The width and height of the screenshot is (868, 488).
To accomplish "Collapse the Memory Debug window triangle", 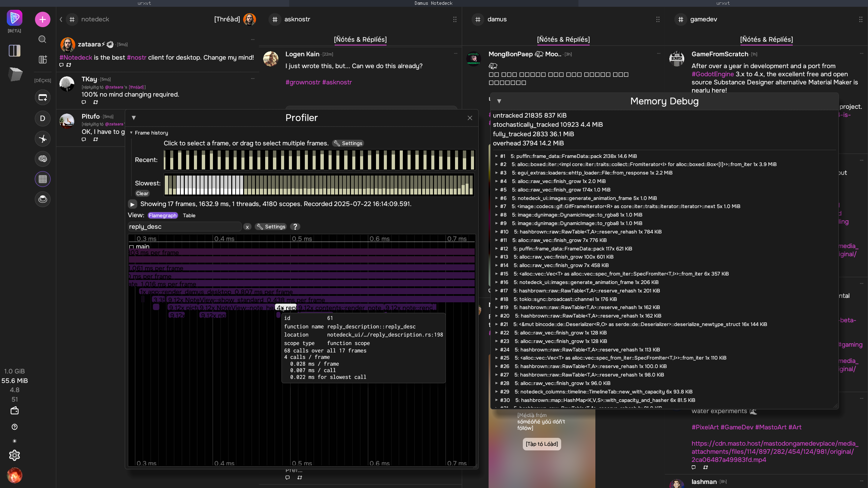I will pos(499,101).
